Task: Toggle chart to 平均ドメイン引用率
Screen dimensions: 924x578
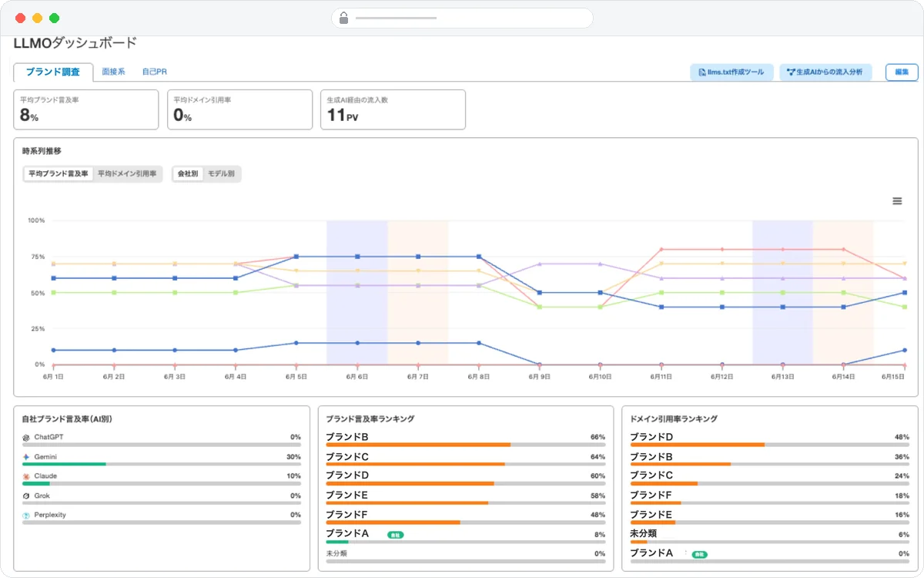Action: (x=127, y=174)
